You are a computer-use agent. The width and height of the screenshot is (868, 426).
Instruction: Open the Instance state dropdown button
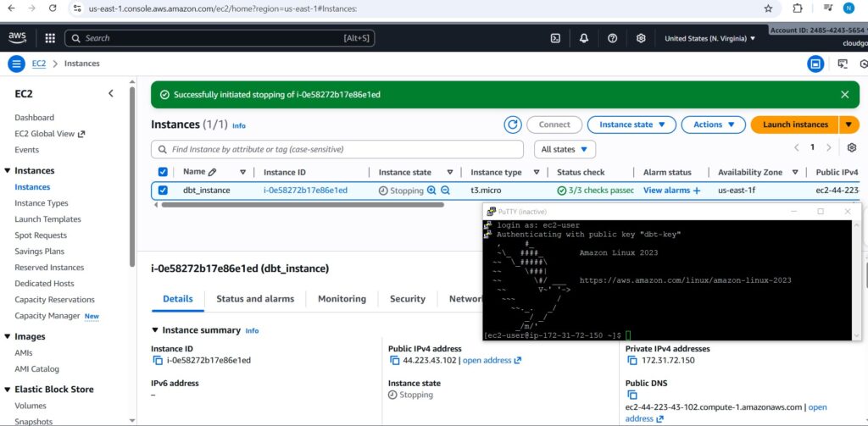(632, 124)
